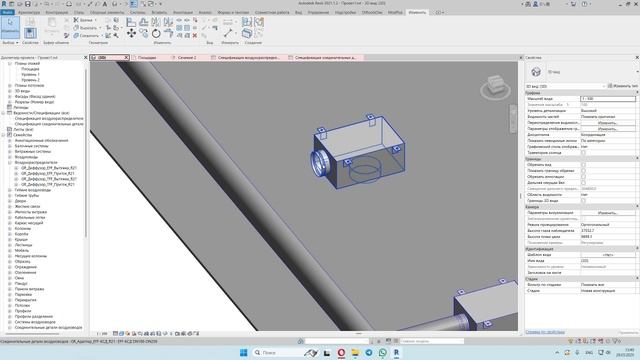
Task: Toggle the Траектория солнца checkbox
Action: [x=583, y=153]
